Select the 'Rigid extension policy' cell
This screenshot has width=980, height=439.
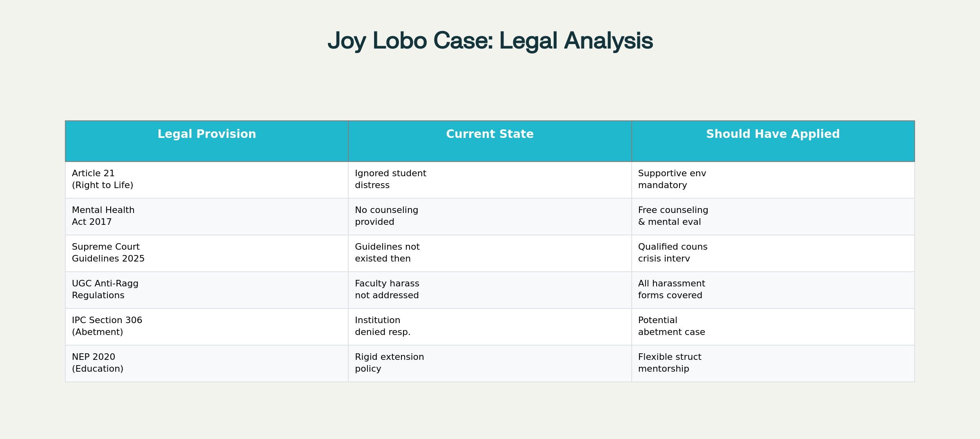(x=389, y=363)
